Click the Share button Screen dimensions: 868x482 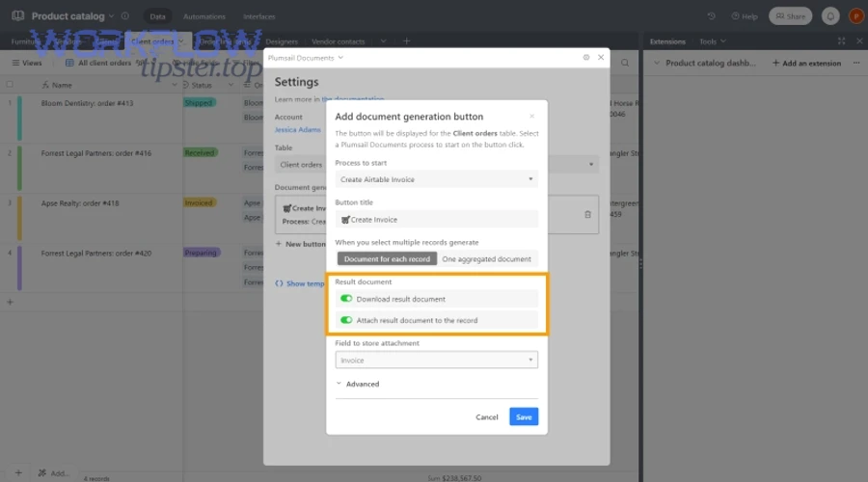click(x=790, y=16)
